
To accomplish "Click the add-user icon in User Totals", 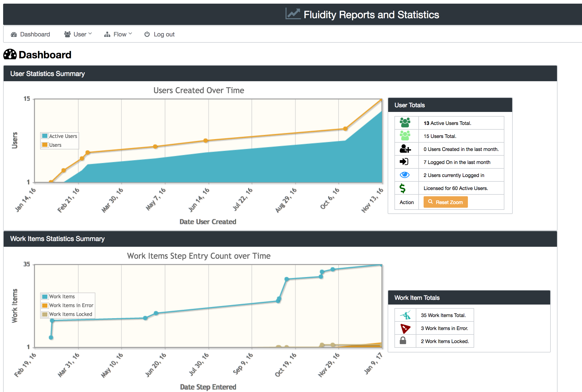I will coord(405,149).
